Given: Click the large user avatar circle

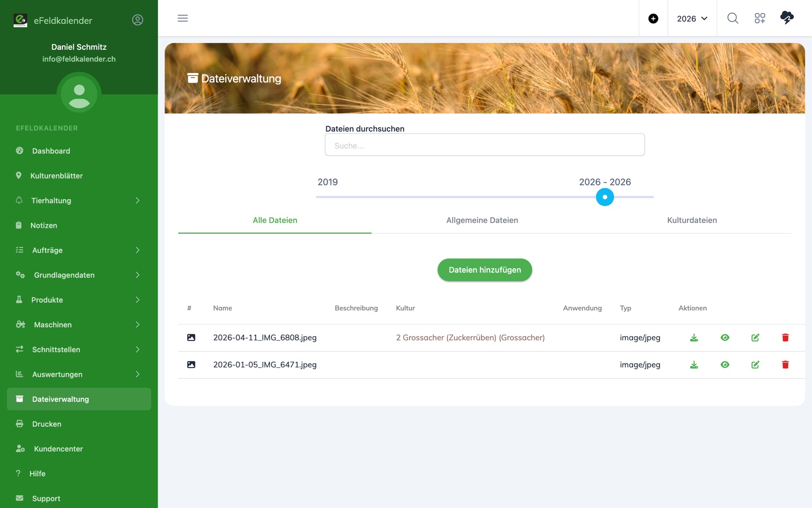Looking at the screenshot, I should point(79,94).
